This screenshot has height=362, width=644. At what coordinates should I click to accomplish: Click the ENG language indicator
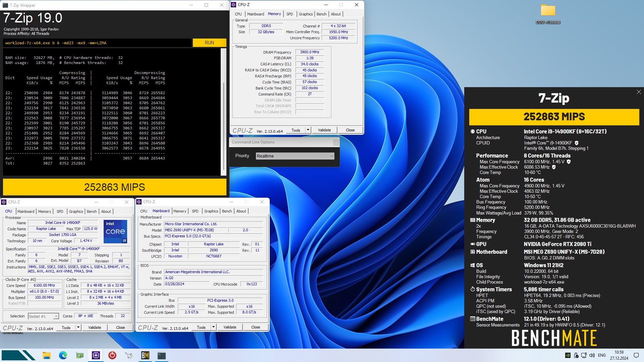602,355
